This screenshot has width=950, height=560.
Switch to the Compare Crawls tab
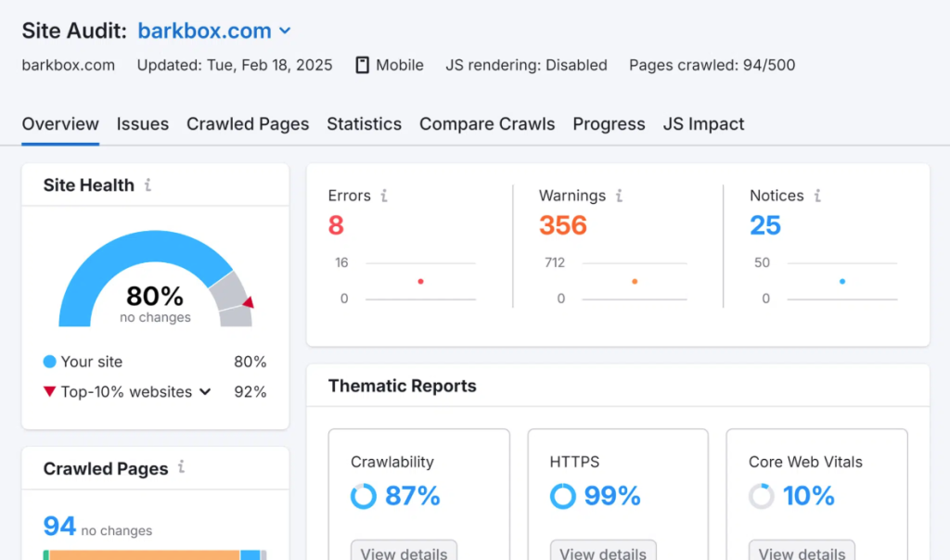click(487, 123)
